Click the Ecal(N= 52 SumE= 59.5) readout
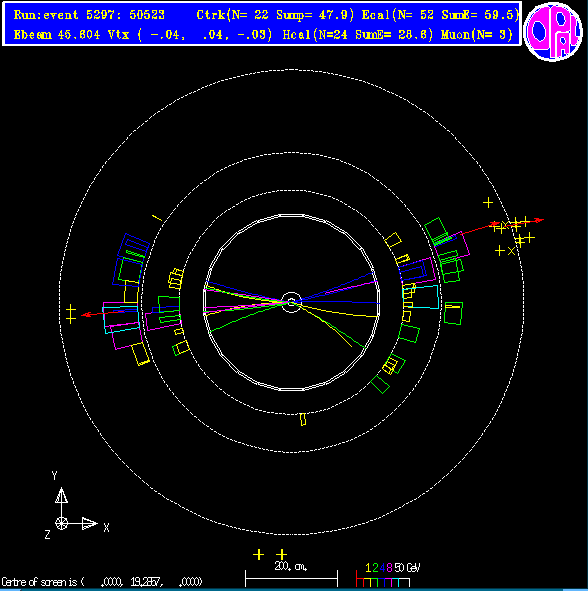 click(440, 15)
